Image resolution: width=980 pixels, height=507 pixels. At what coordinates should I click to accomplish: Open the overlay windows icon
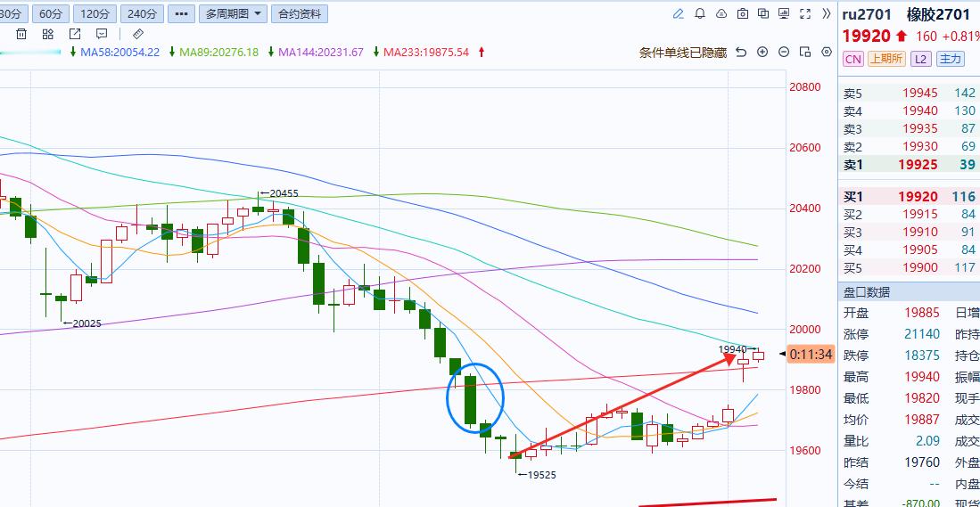click(763, 13)
